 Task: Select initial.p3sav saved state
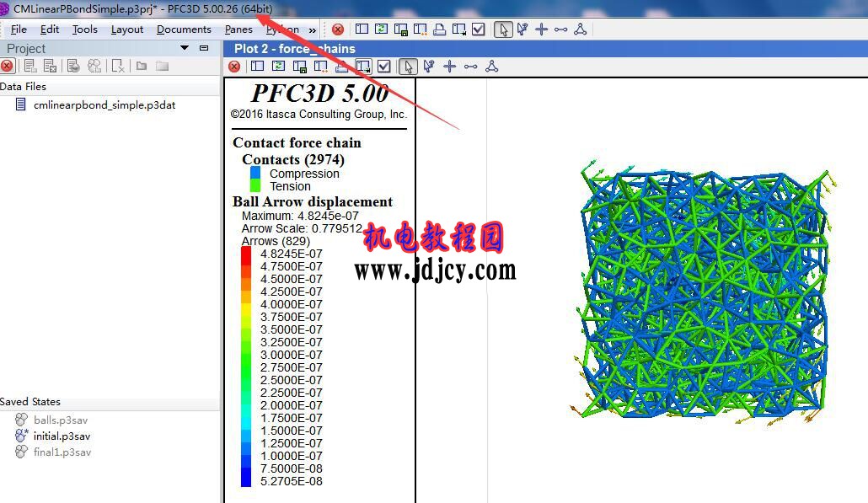click(x=62, y=436)
